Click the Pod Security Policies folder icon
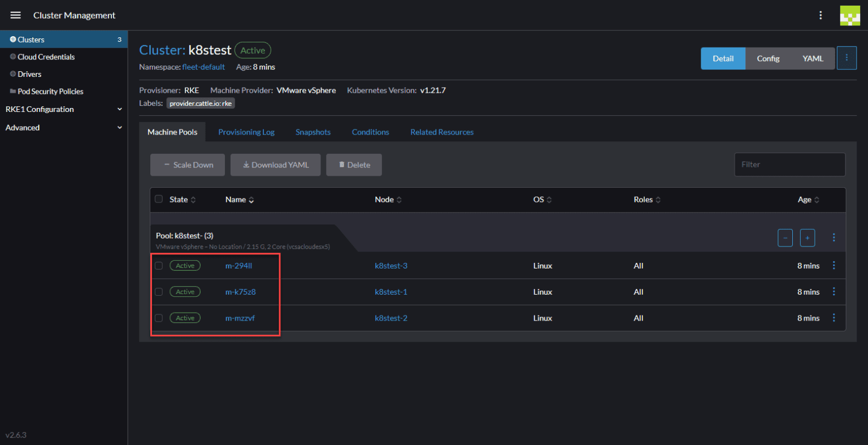This screenshot has width=868, height=445. [x=12, y=91]
